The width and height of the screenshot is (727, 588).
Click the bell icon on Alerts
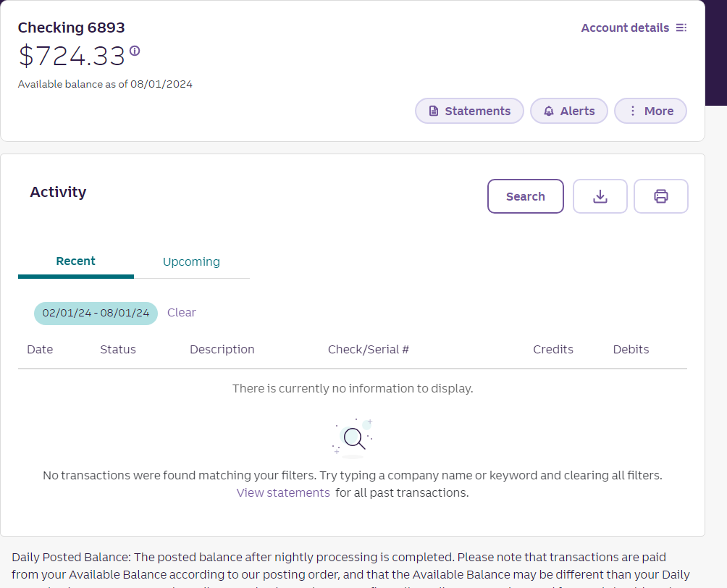549,112
